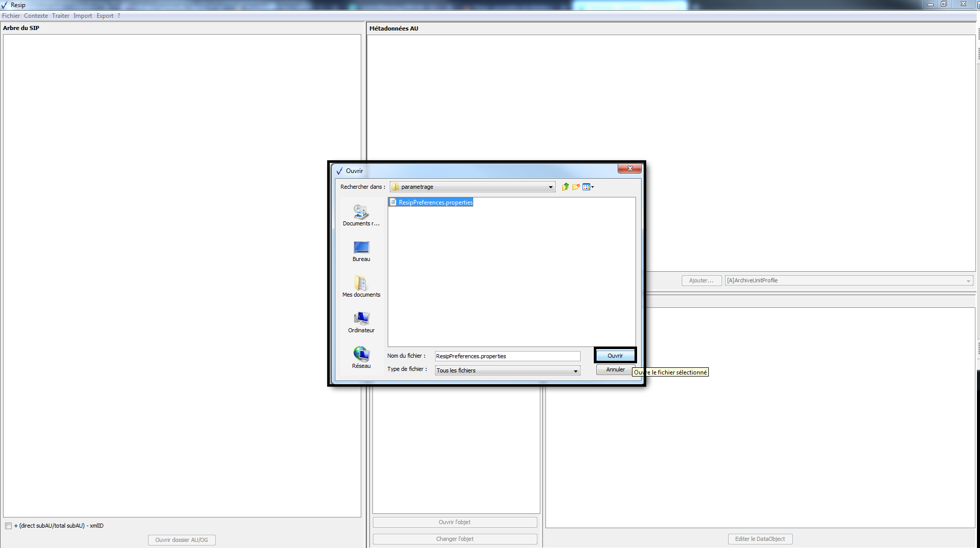Select the ResipPreferences.properties file
Viewport: 980px width, 548px height.
click(435, 203)
